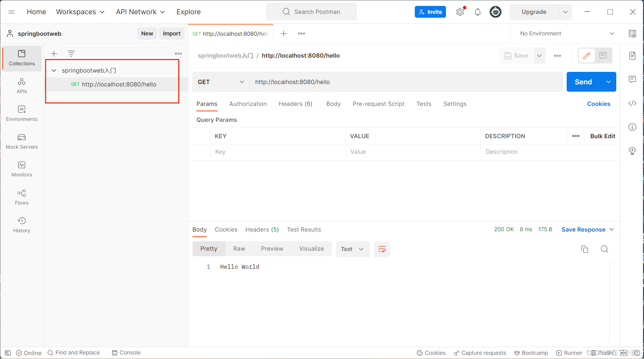Copy response body to clipboard
Screen dimensions: 644x359
tap(585, 249)
